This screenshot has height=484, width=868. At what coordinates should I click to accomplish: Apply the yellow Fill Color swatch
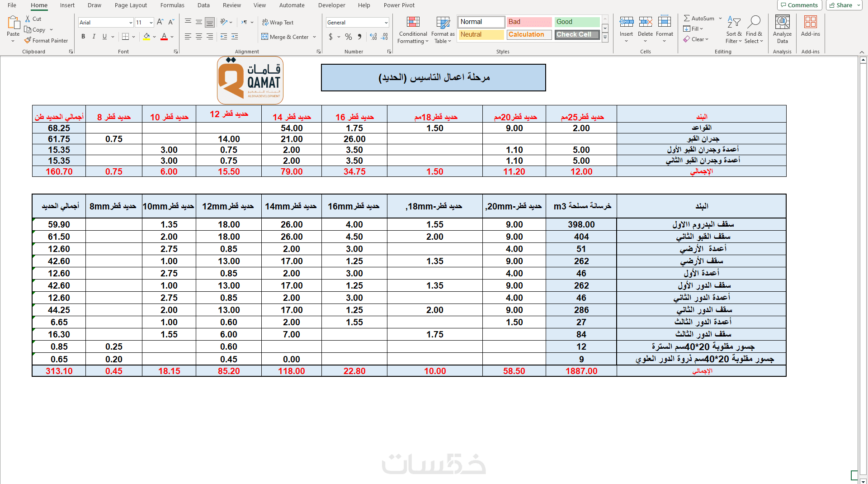(146, 37)
